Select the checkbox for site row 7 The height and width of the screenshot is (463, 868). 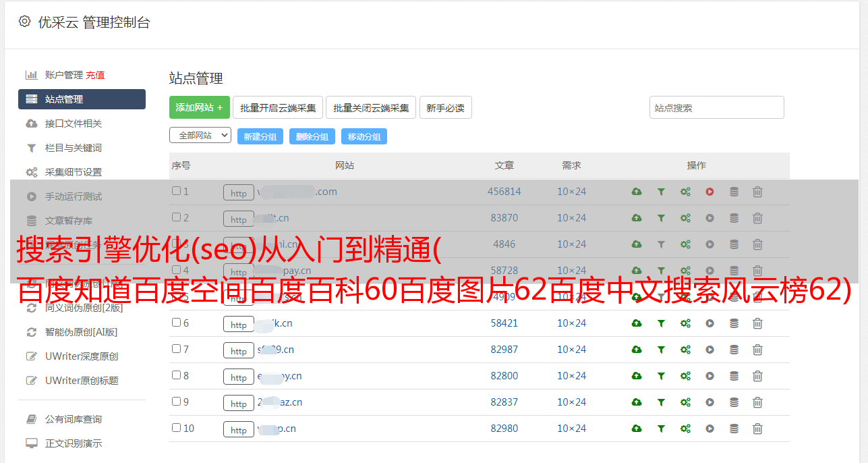coord(176,349)
